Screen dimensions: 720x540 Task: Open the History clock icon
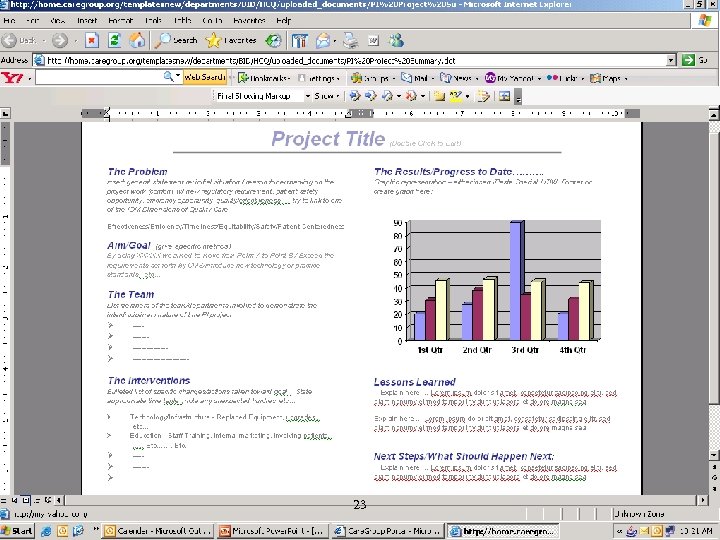tap(274, 40)
